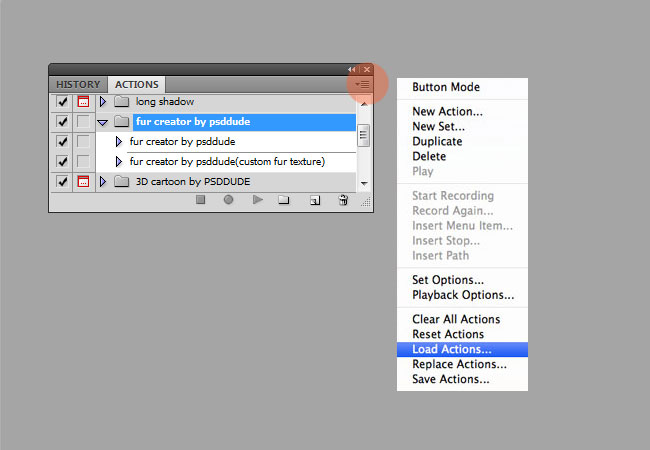
Task: Expand the 3D cartoon by PSDDUDE set
Action: point(103,181)
